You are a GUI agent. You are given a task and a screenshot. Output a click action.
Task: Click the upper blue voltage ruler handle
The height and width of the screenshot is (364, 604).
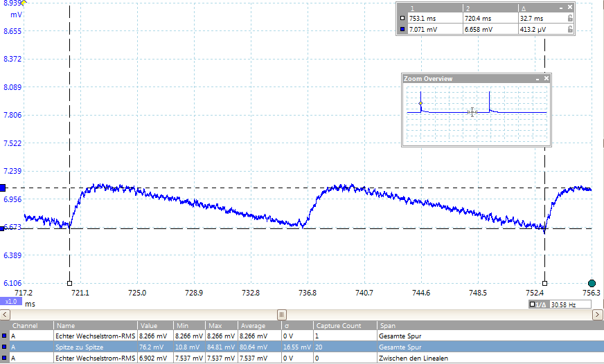pos(3,188)
